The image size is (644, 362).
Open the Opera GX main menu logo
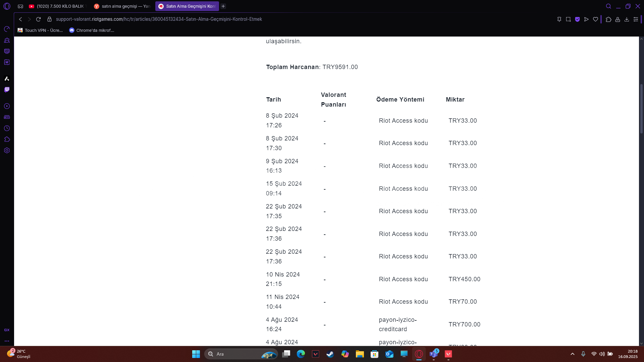[7, 6]
